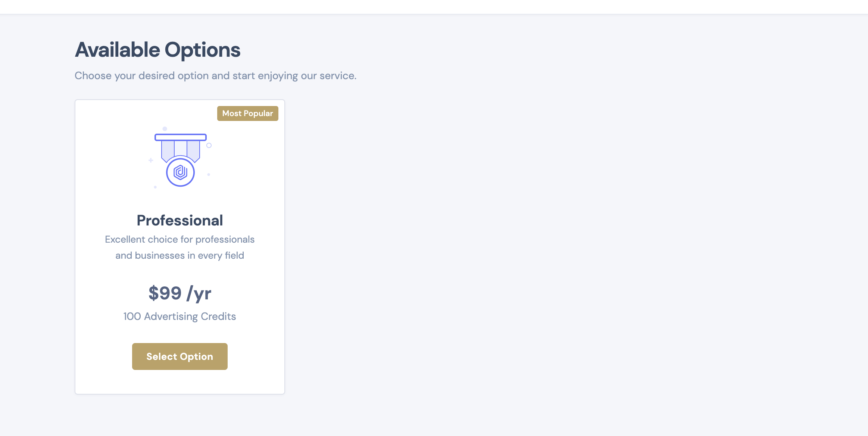Click the 100 Advertising Credits text

[x=179, y=317]
